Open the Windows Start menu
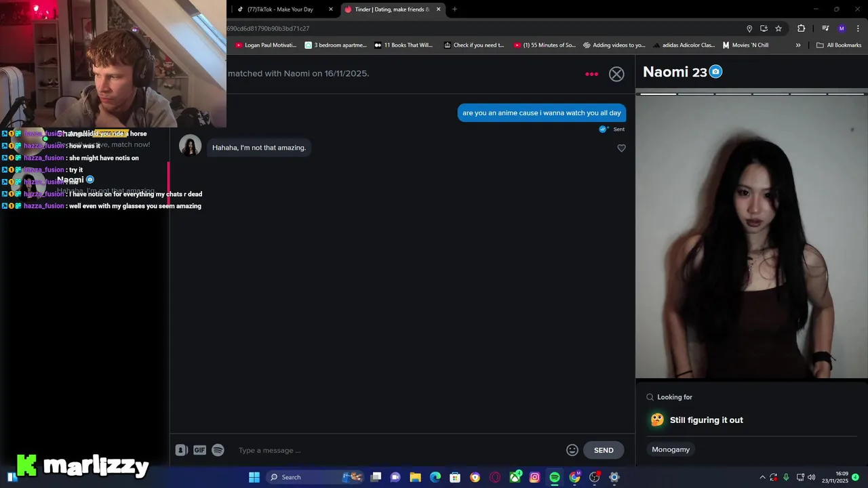This screenshot has width=868, height=488. [254, 477]
